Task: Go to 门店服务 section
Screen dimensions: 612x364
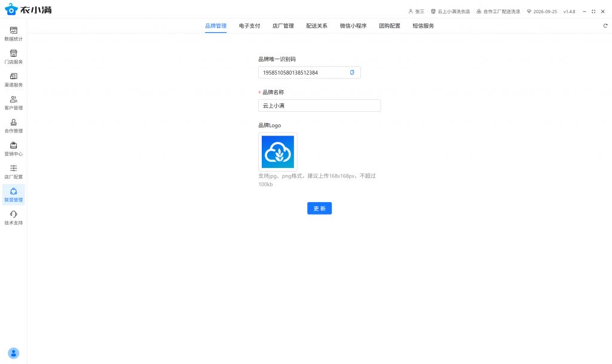Action: coord(13,57)
